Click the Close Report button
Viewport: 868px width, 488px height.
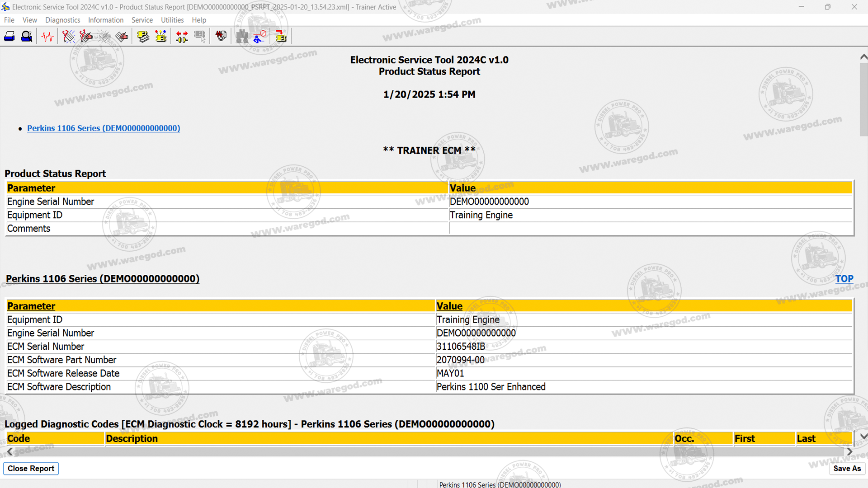(x=31, y=469)
